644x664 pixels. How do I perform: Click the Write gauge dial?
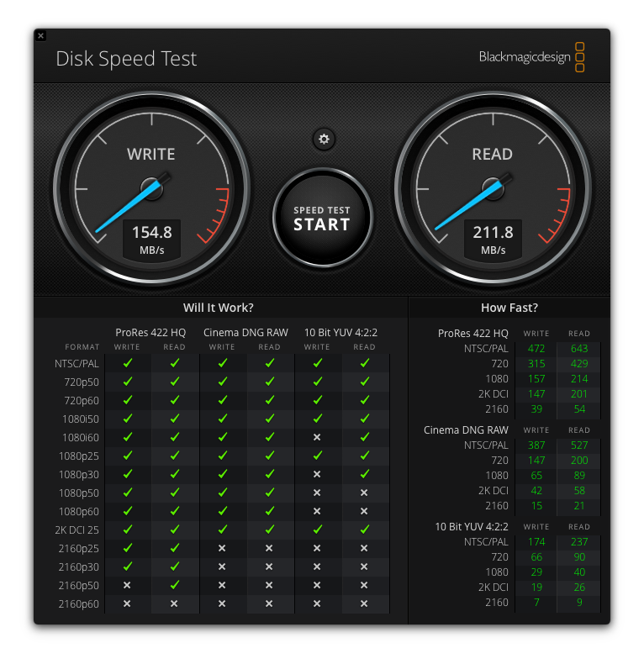(x=151, y=188)
